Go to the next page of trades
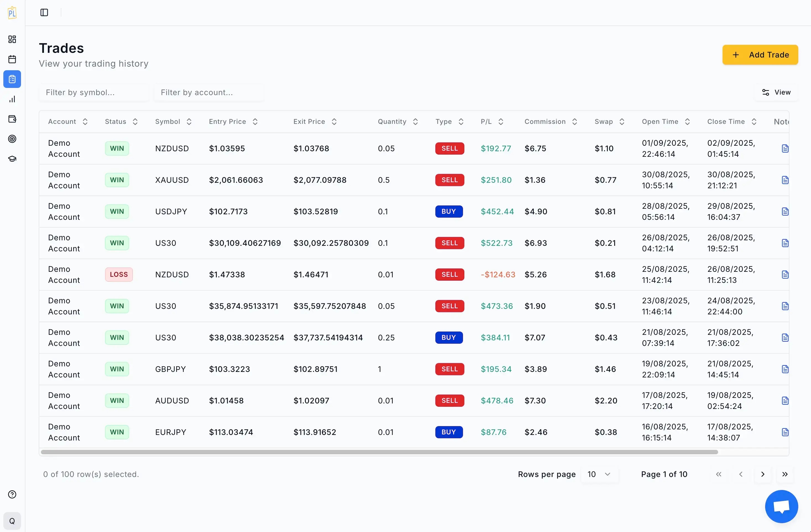 pyautogui.click(x=763, y=474)
